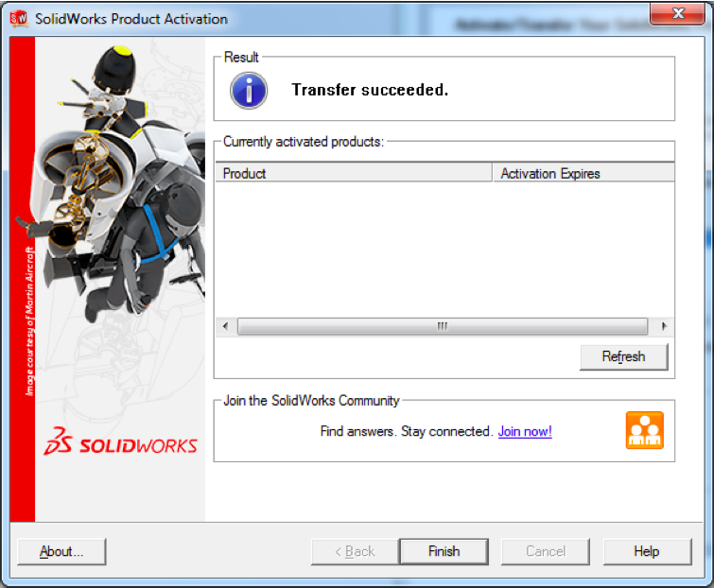Click the greyed-out Cancel button
The height and width of the screenshot is (588, 714).
pyautogui.click(x=546, y=551)
